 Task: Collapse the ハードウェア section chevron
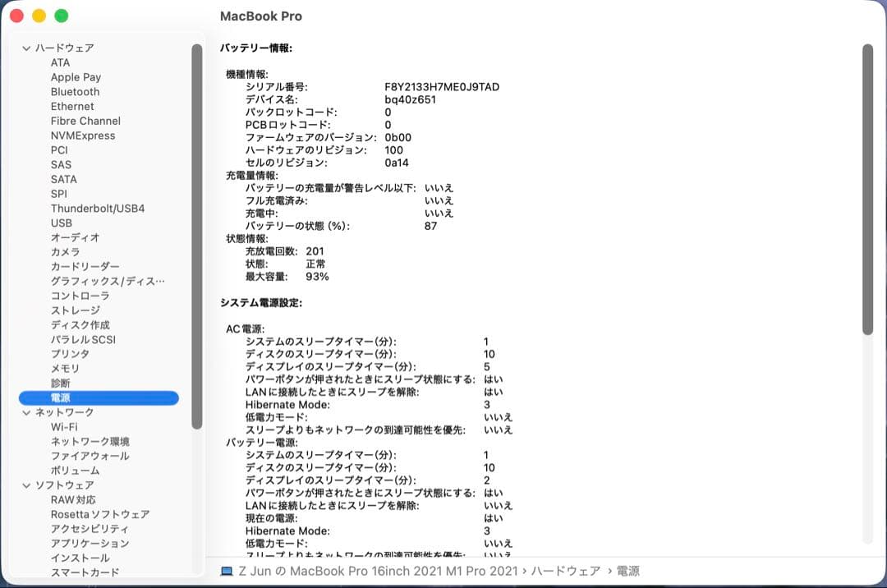(26, 48)
